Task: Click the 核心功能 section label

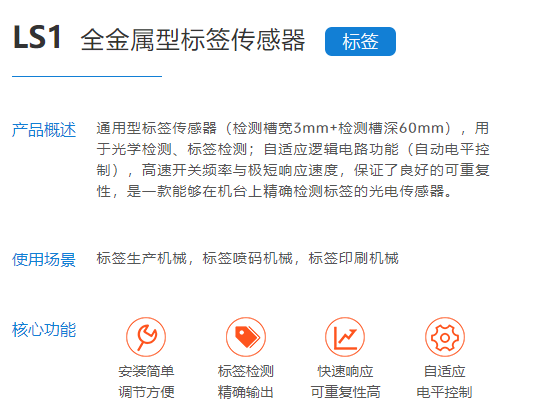Action: pos(44,330)
